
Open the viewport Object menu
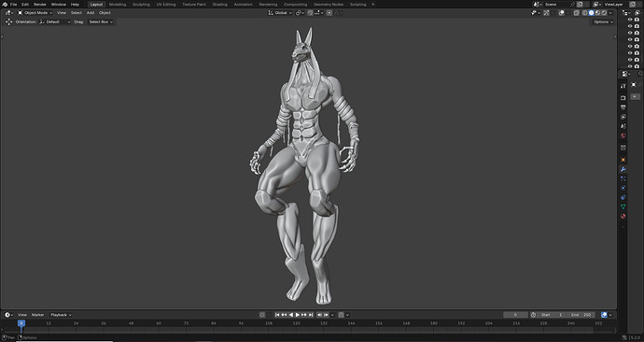point(105,13)
